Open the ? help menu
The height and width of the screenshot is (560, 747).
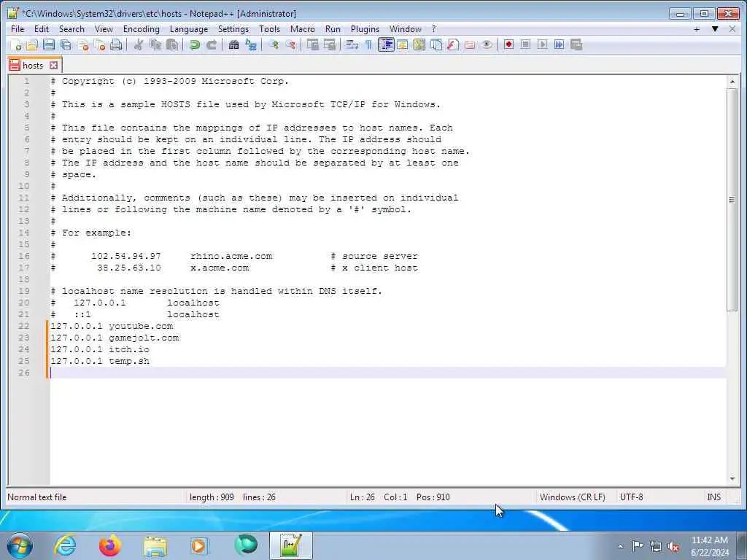(x=433, y=29)
